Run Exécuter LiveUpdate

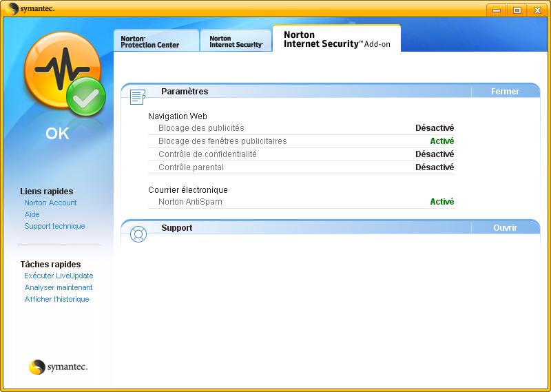point(59,276)
